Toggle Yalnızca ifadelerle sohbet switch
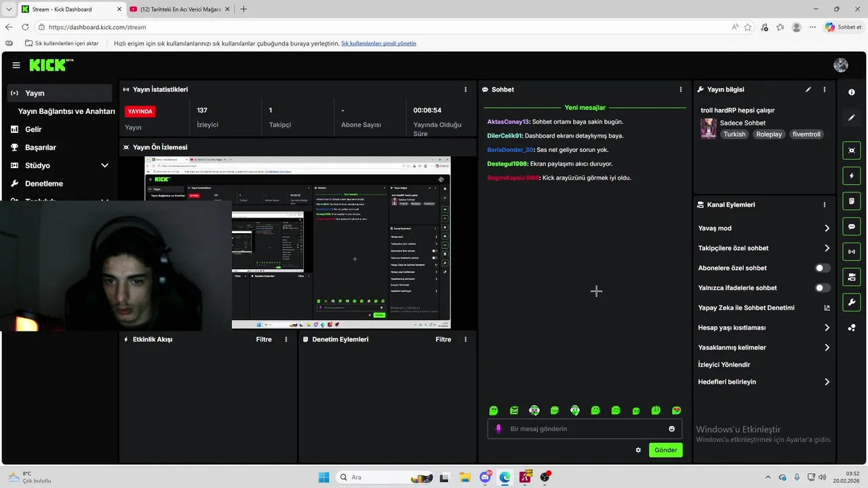This screenshot has height=488, width=868. [823, 288]
